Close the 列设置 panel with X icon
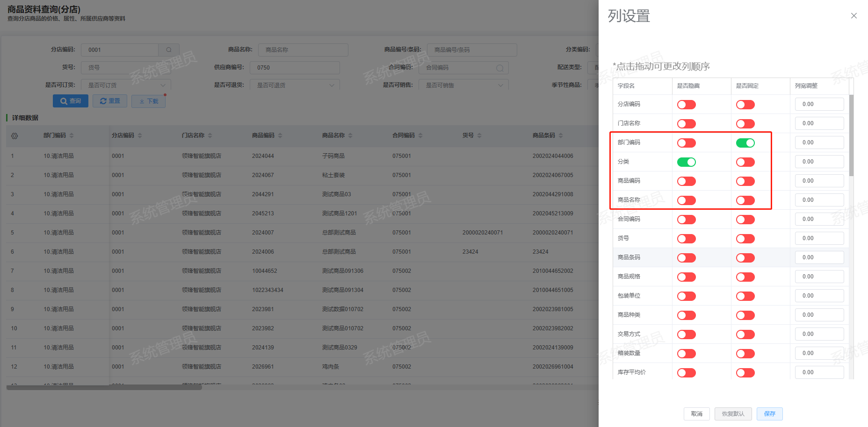Image resolution: width=868 pixels, height=427 pixels. pos(854,16)
